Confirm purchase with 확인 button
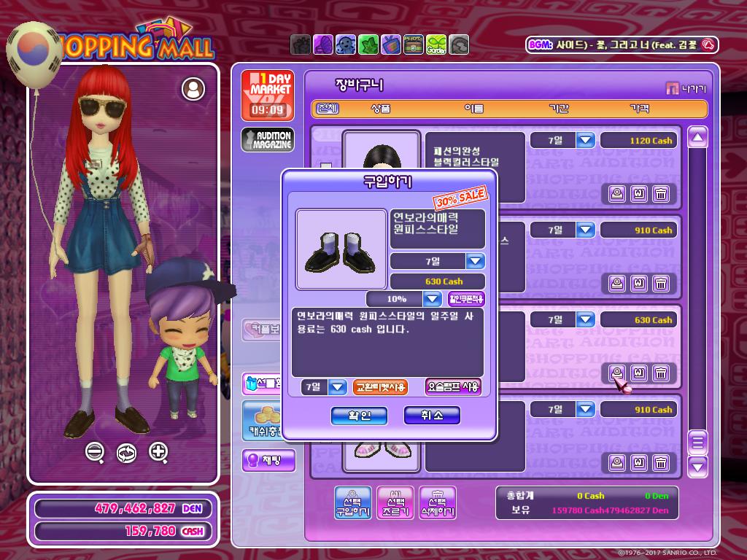 [359, 416]
